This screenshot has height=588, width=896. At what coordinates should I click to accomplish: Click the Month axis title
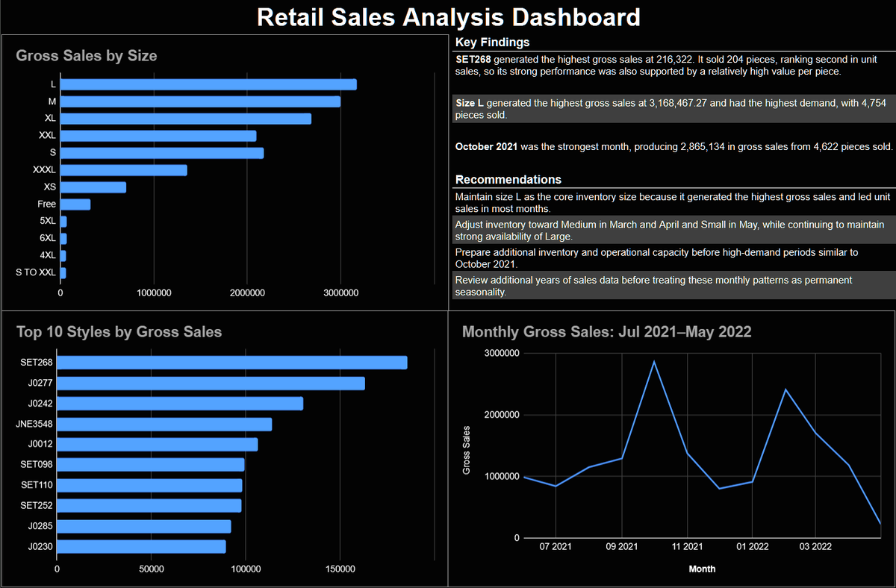click(702, 569)
